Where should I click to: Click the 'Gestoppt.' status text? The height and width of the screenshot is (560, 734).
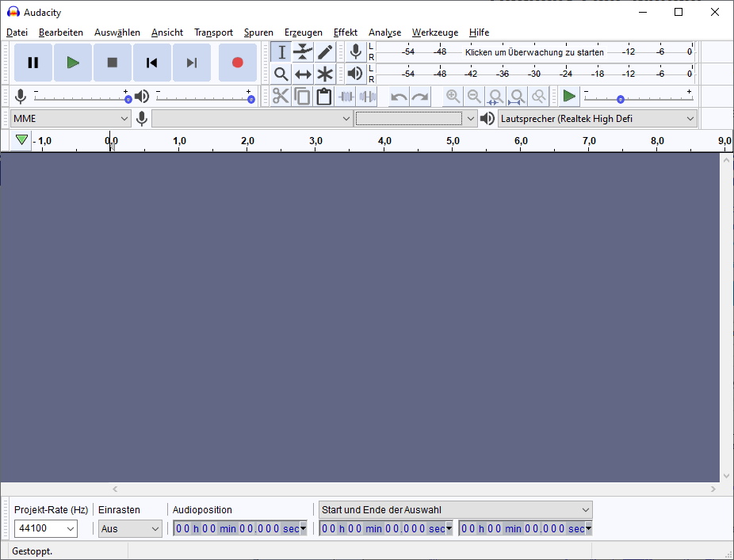[x=32, y=551]
